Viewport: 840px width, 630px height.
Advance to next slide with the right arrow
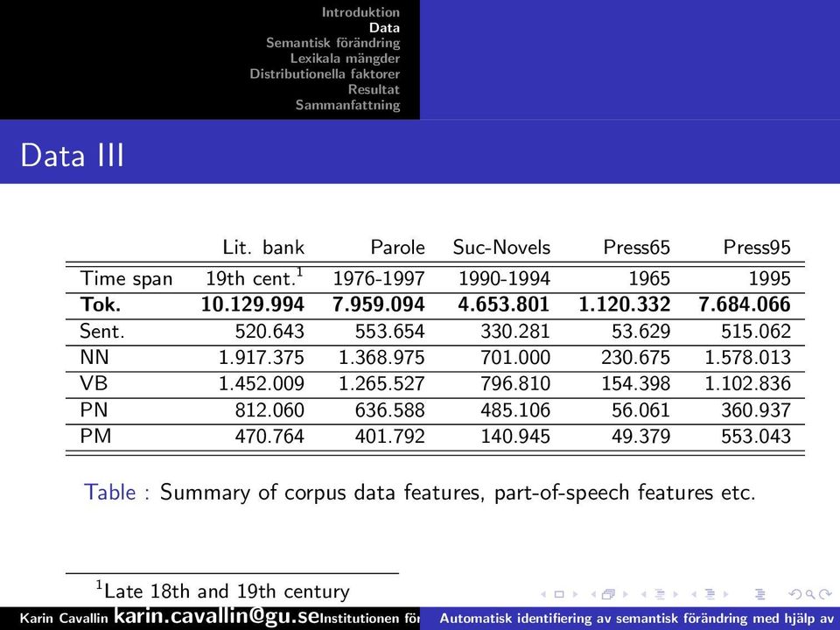point(575,594)
